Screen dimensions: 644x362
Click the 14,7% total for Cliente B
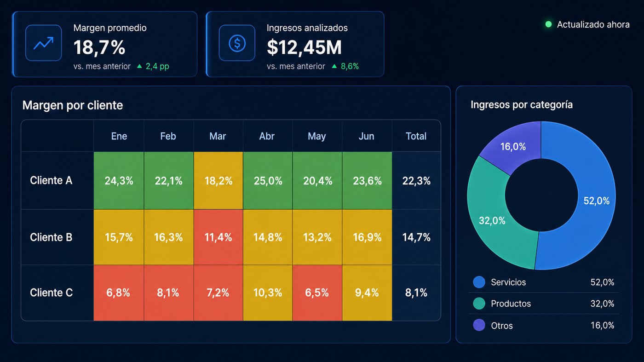click(x=416, y=237)
